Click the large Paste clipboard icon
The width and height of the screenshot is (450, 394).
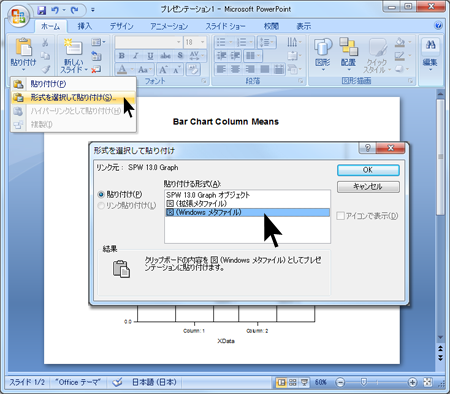tap(23, 47)
